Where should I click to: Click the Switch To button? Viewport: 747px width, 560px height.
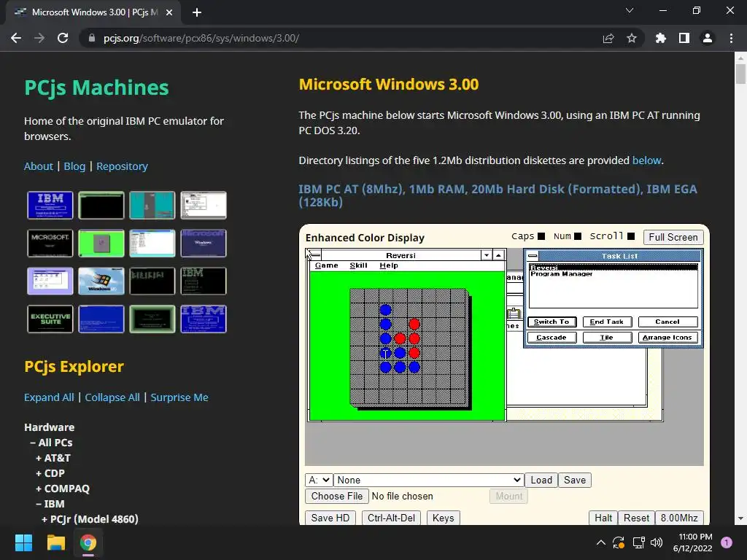(x=551, y=322)
